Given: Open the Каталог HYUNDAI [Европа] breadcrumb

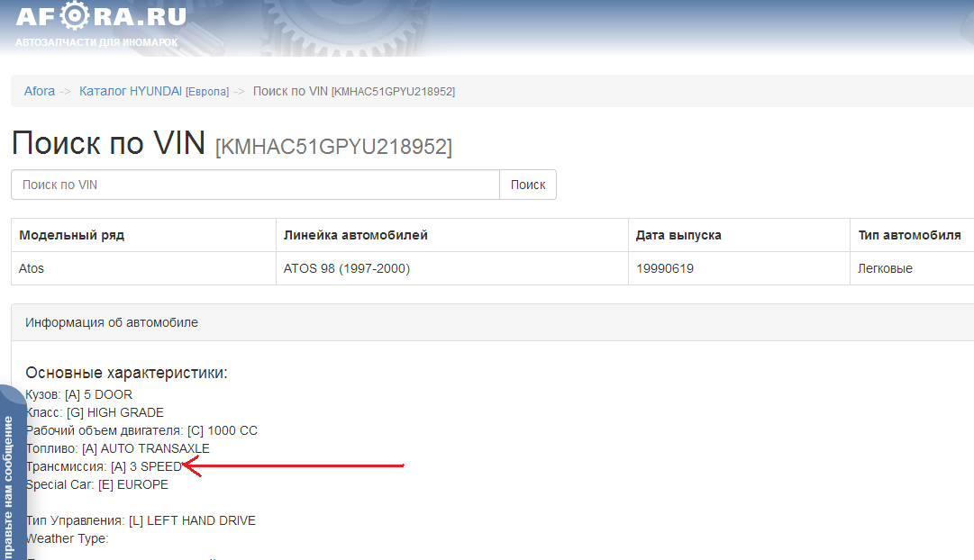Looking at the screenshot, I should [154, 91].
